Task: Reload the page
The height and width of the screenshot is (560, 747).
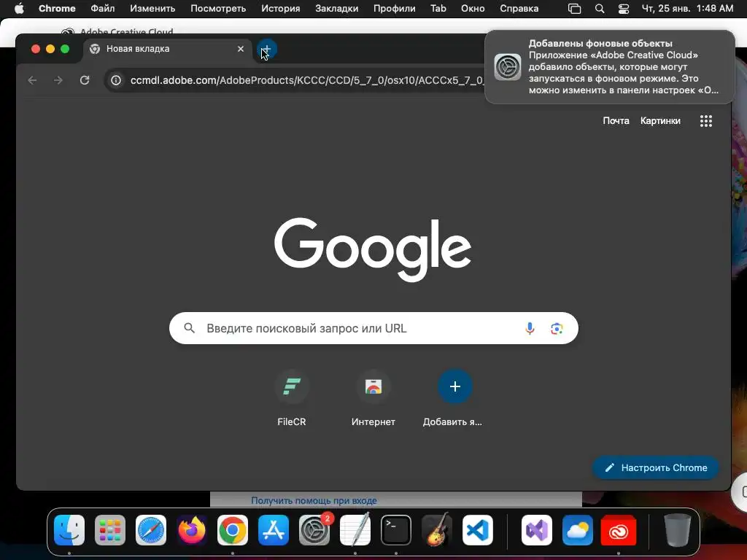Action: [85, 80]
